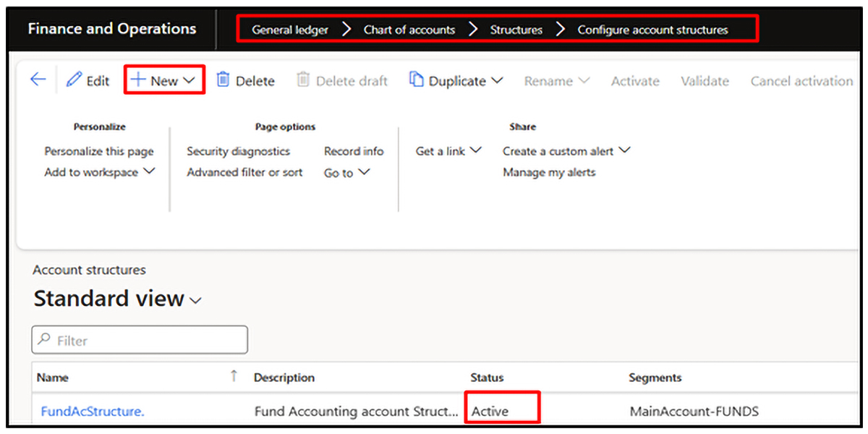Open the FundAcStructure. account structure link

(x=93, y=412)
